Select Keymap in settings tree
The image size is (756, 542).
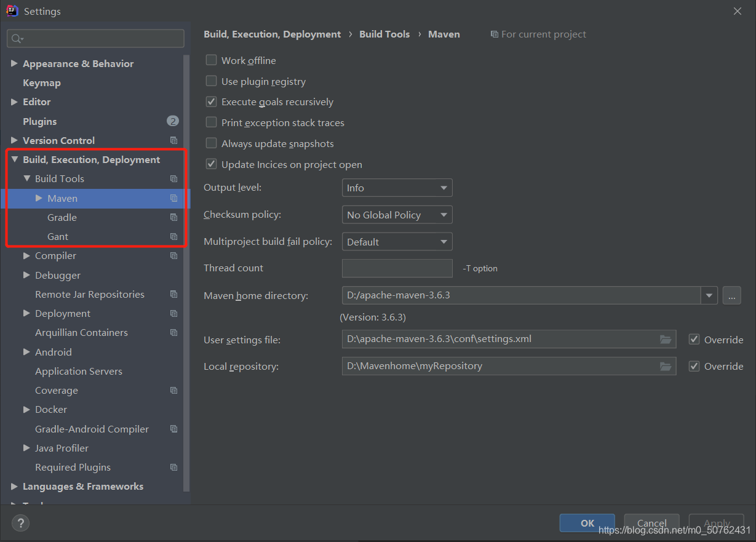(x=41, y=82)
